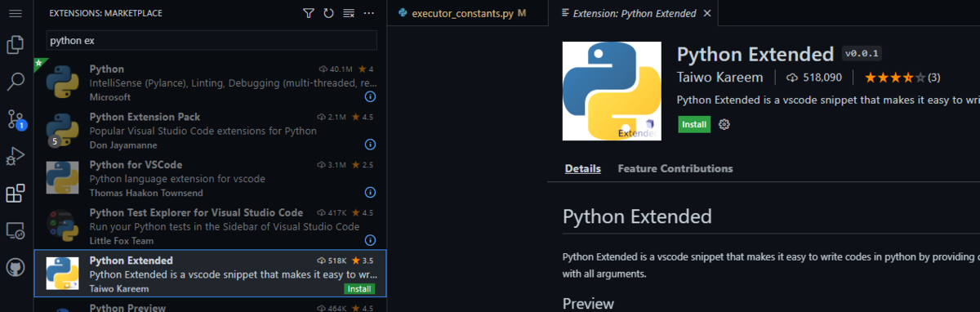980x312 pixels.
Task: Click info icon on Python for VSCode row
Action: [370, 193]
